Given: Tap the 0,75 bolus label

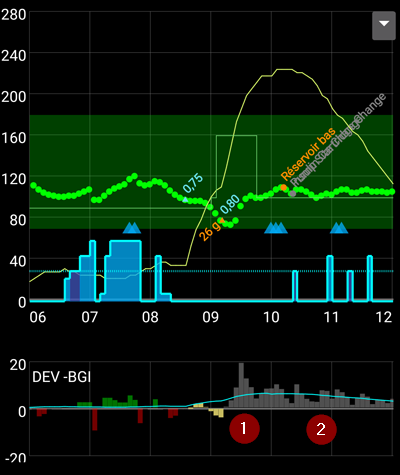Looking at the screenshot, I should tap(193, 183).
